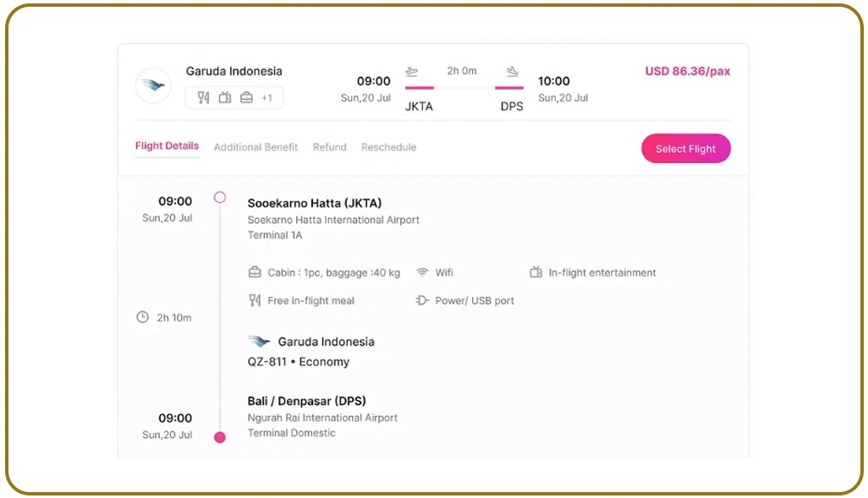Image resolution: width=868 pixels, height=498 pixels.
Task: Switch to the Additional Benefit tab
Action: click(255, 147)
